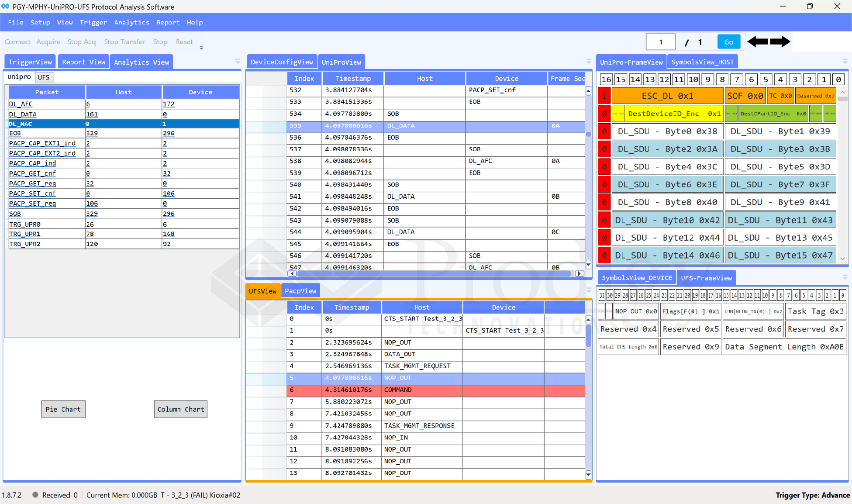This screenshot has height=504, width=852.
Task: Expand left panel tab-list dropdown arrow
Action: 238,62
